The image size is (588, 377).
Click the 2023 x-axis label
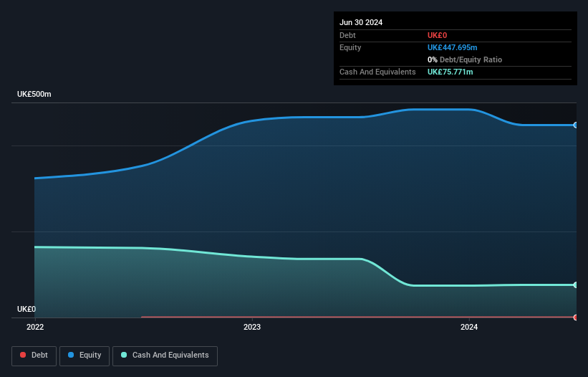pyautogui.click(x=252, y=327)
